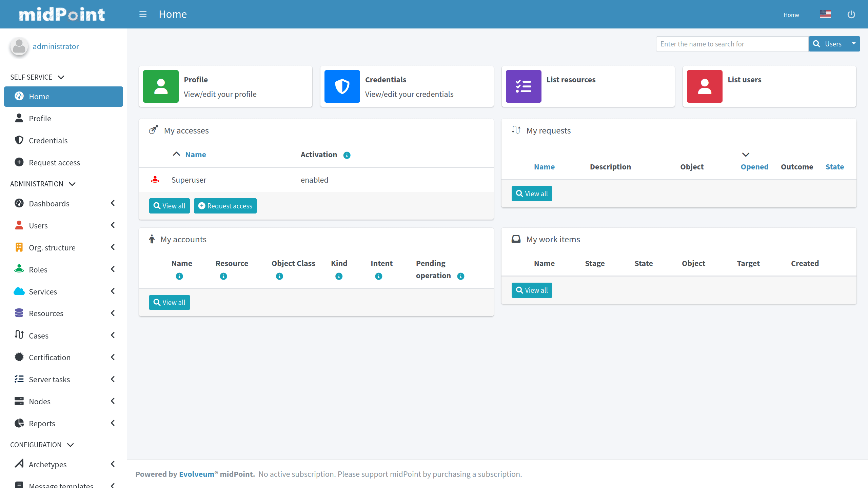Sort My accesses by Name column
This screenshot has width=868, height=488.
click(196, 155)
